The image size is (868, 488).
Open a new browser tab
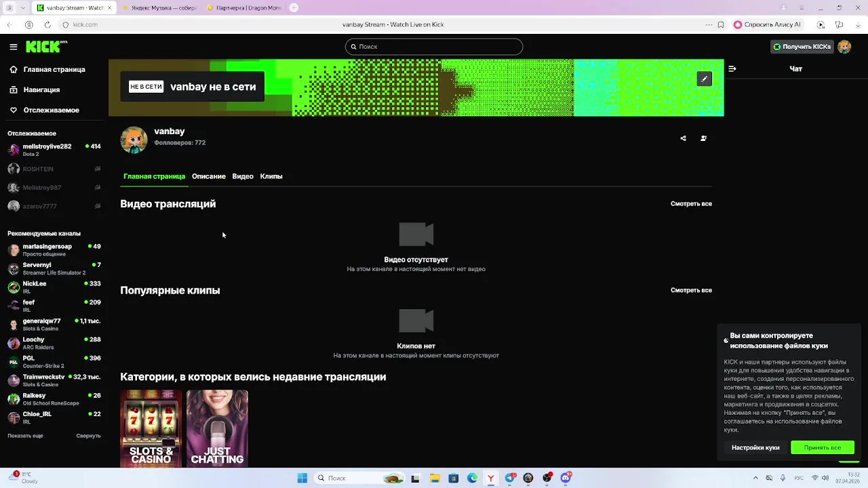coord(294,7)
